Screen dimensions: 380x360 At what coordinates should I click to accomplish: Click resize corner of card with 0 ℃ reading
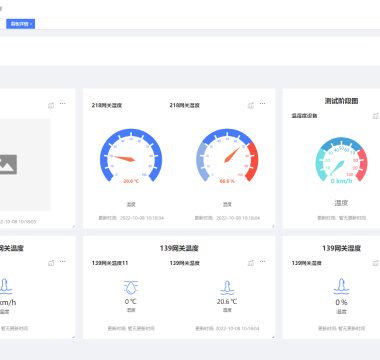click(x=273, y=337)
